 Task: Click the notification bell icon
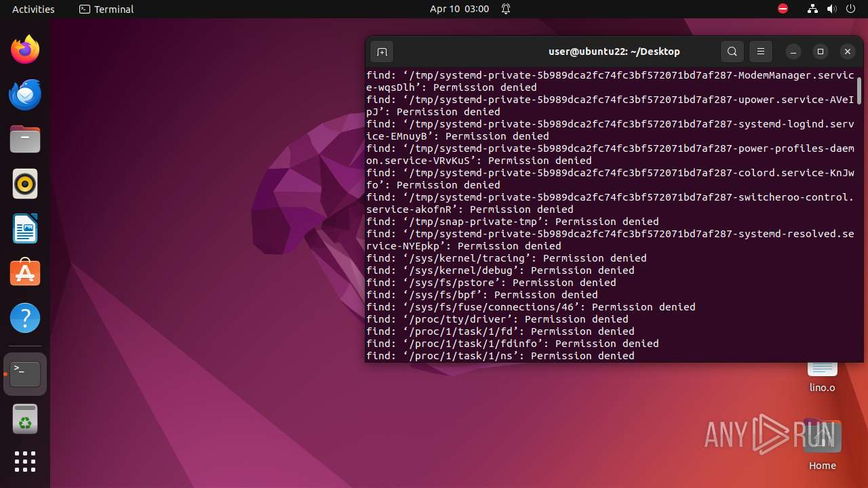(x=506, y=9)
